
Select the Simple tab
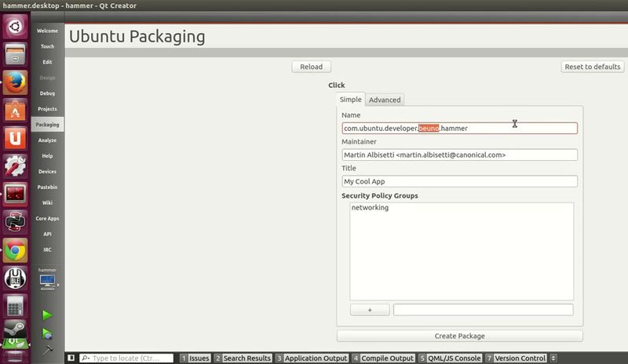click(350, 100)
